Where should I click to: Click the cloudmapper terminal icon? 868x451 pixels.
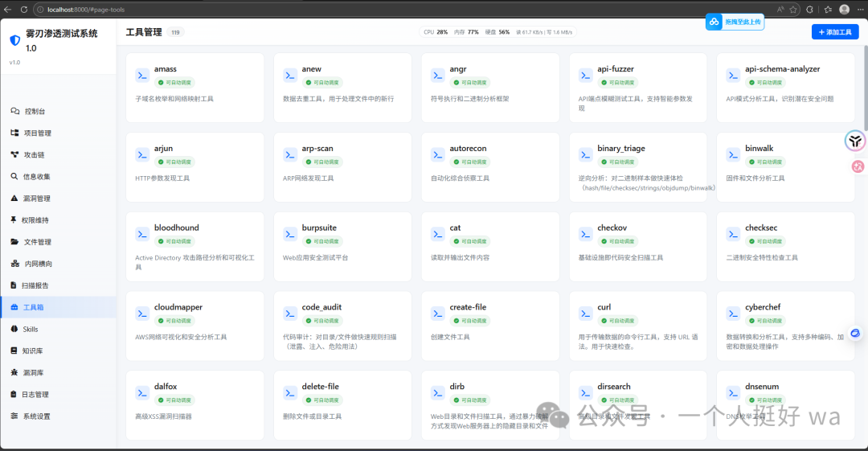point(142,313)
